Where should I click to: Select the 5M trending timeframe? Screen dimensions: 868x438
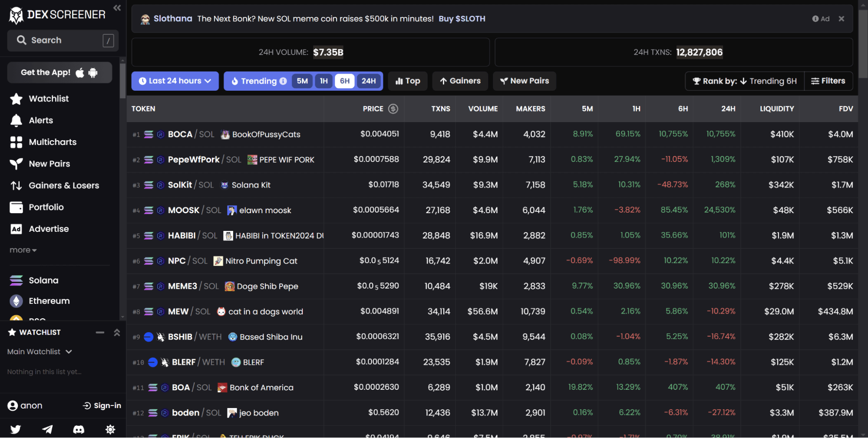302,81
